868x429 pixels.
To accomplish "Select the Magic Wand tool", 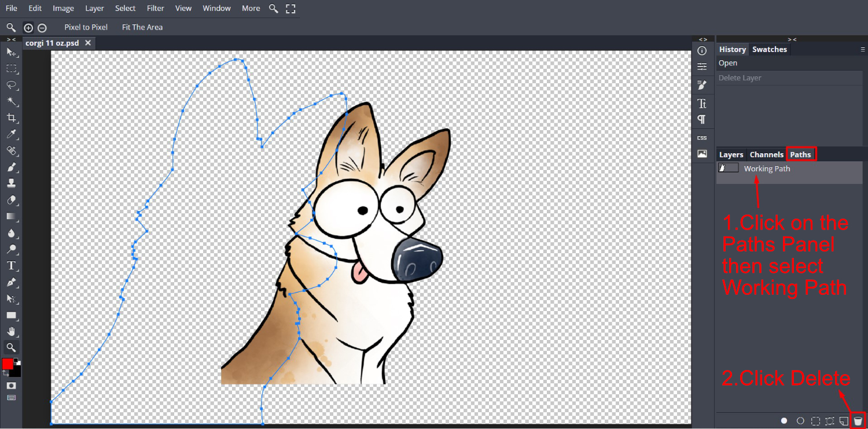I will (11, 101).
